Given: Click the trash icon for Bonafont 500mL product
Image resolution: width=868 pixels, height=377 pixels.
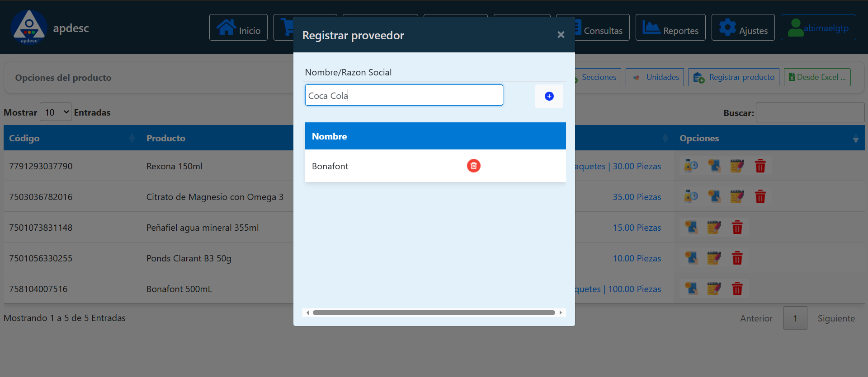Looking at the screenshot, I should click(737, 289).
